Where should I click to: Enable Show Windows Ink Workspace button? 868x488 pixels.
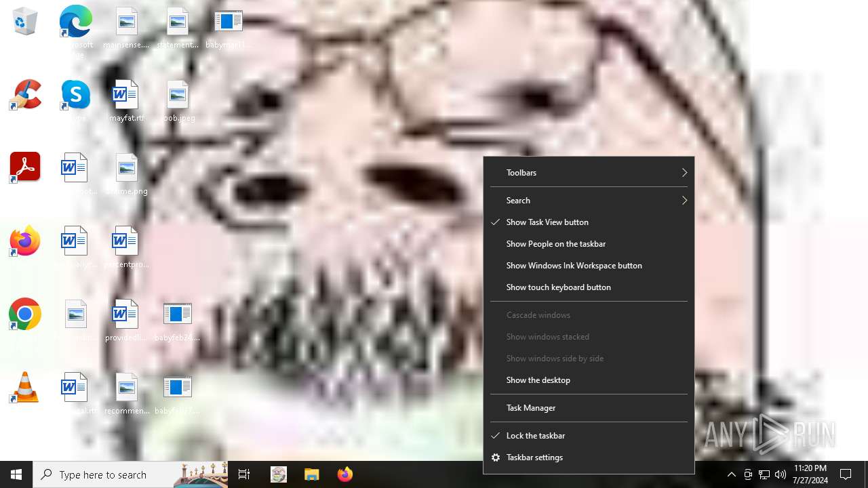[x=589, y=266]
